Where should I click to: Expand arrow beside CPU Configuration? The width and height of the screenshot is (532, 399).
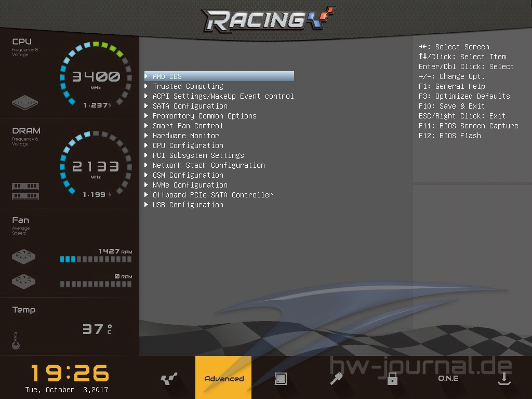click(x=146, y=145)
